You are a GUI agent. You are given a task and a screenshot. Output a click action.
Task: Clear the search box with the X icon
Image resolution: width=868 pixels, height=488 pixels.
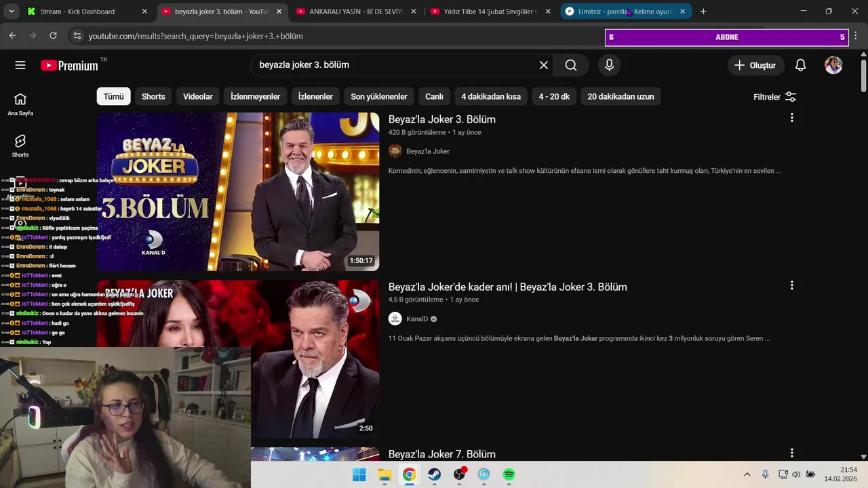543,65
